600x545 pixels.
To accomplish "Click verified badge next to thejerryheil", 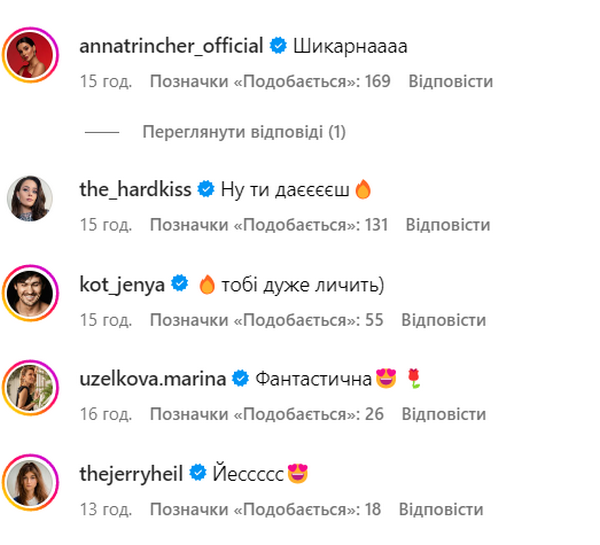I will pos(198,473).
